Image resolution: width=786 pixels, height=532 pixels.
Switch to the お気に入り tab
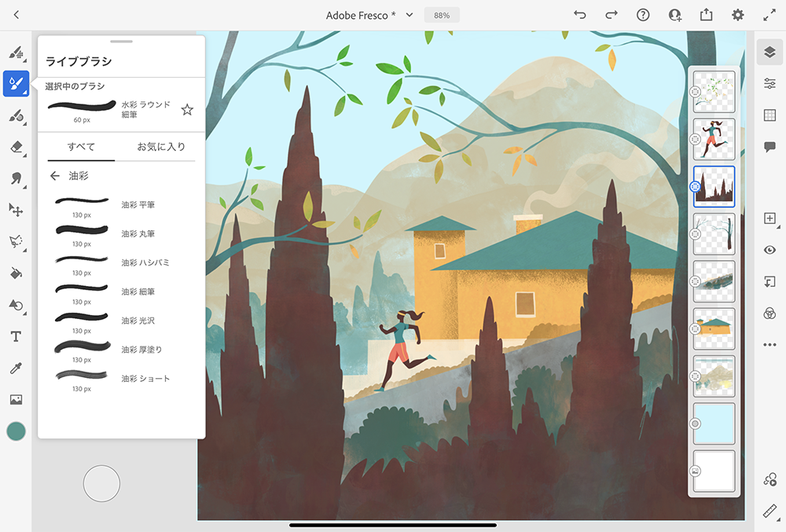pos(161,147)
